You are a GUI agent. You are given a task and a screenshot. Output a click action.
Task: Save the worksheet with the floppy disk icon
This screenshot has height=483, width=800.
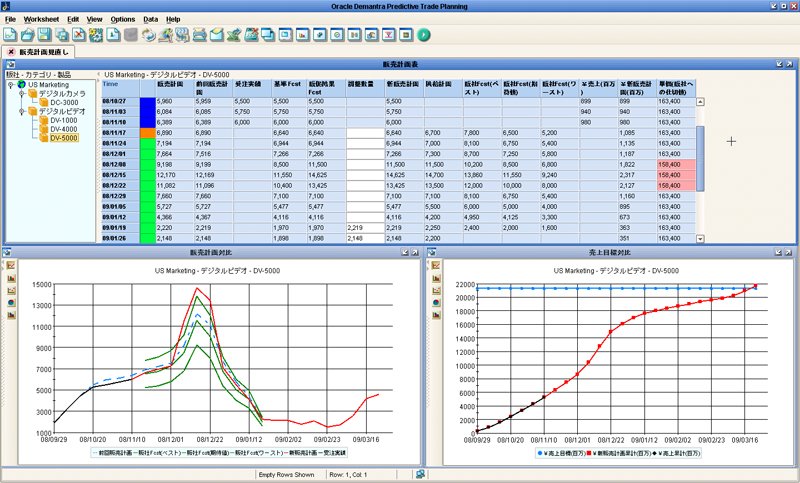(x=45, y=35)
